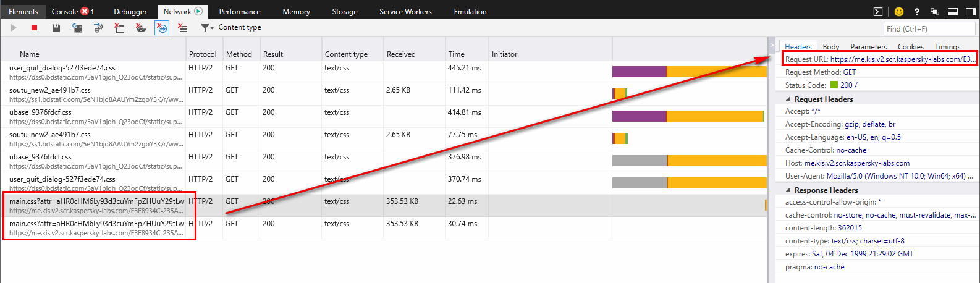The height and width of the screenshot is (283, 980).
Task: Toggle the details pane collapse arrow
Action: [x=772, y=45]
